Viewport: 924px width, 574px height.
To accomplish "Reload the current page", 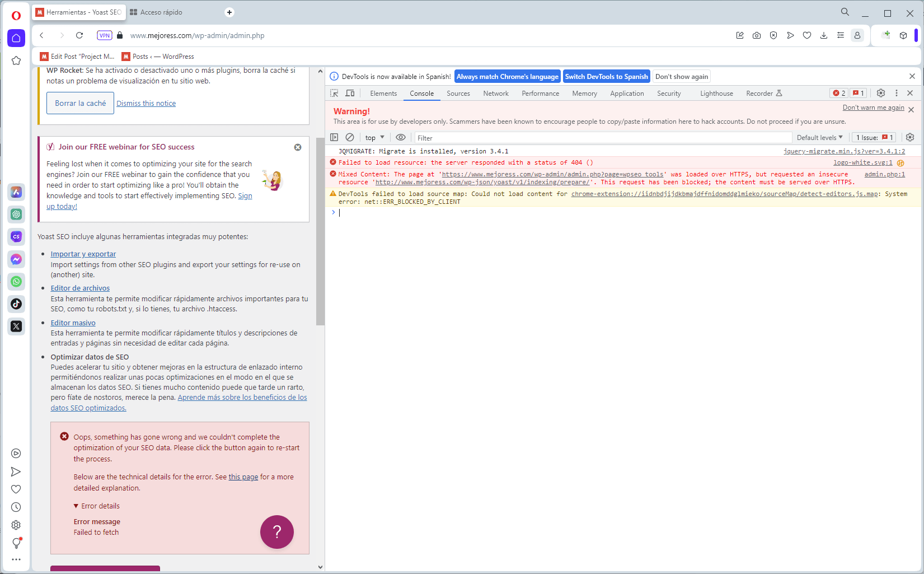I will 79,35.
